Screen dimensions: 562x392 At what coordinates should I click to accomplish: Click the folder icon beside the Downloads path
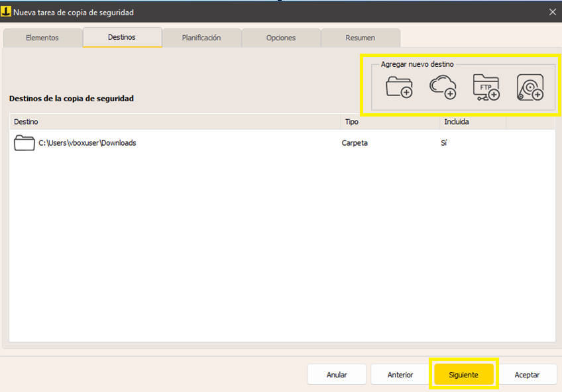pyautogui.click(x=25, y=142)
